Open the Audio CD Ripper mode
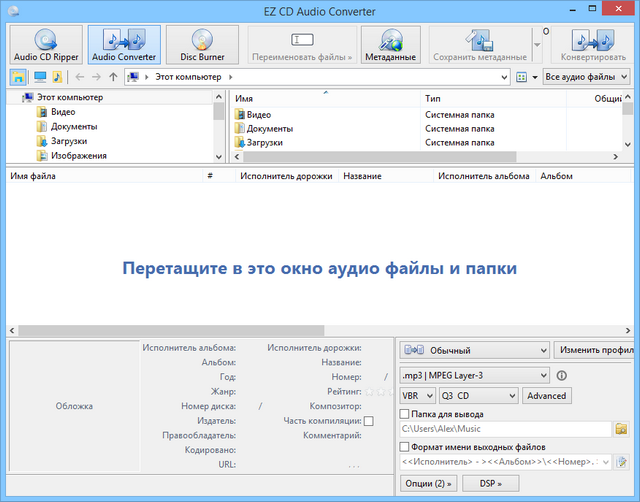This screenshot has height=502, width=640. (45, 46)
